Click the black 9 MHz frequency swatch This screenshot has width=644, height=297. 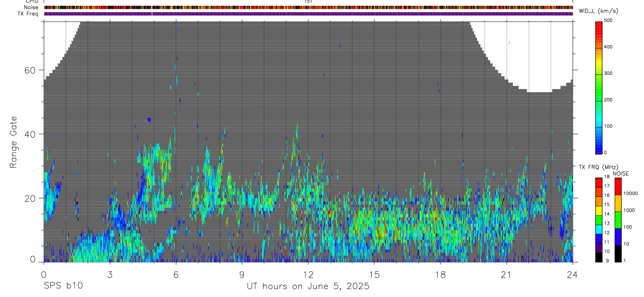[599, 257]
